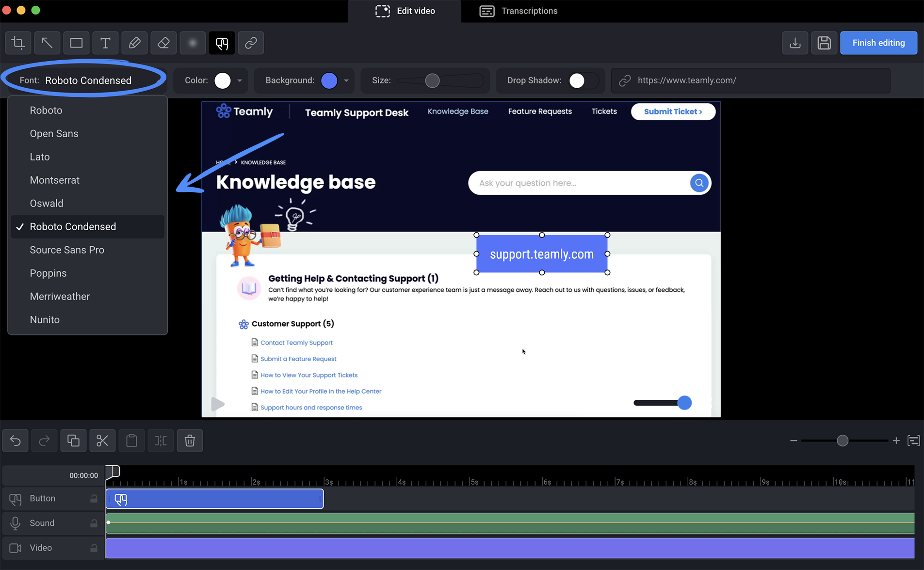This screenshot has height=570, width=924.
Task: Toggle lock on Button track
Action: [x=94, y=498]
